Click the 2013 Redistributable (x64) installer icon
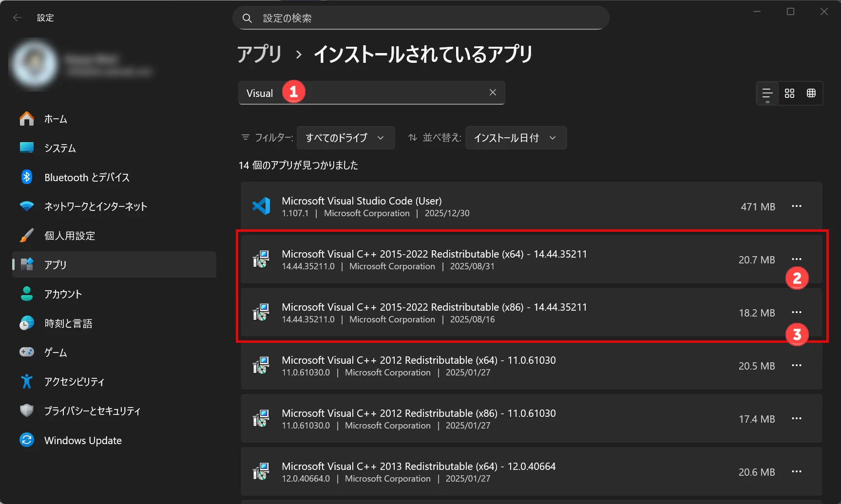The width and height of the screenshot is (841, 504). pos(261,471)
